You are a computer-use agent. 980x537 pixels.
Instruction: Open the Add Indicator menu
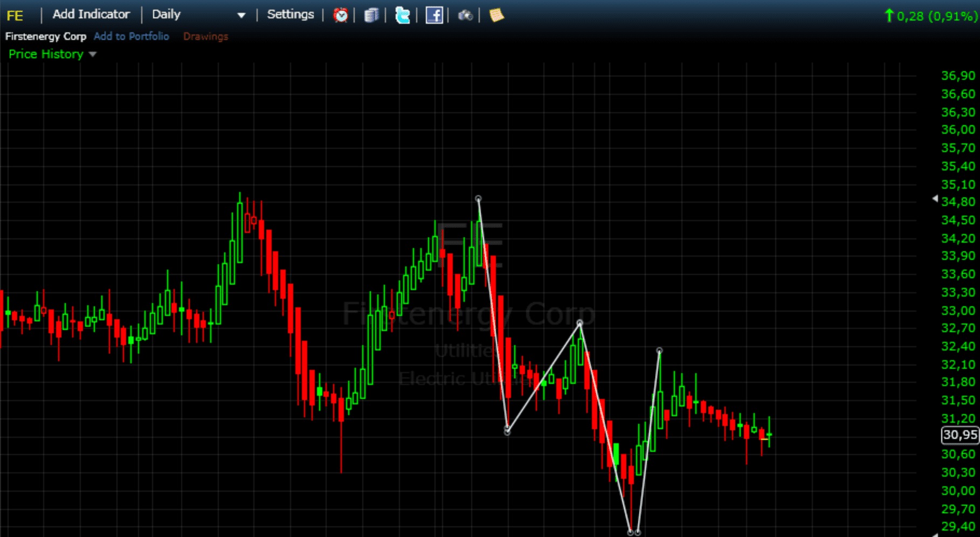(x=91, y=15)
